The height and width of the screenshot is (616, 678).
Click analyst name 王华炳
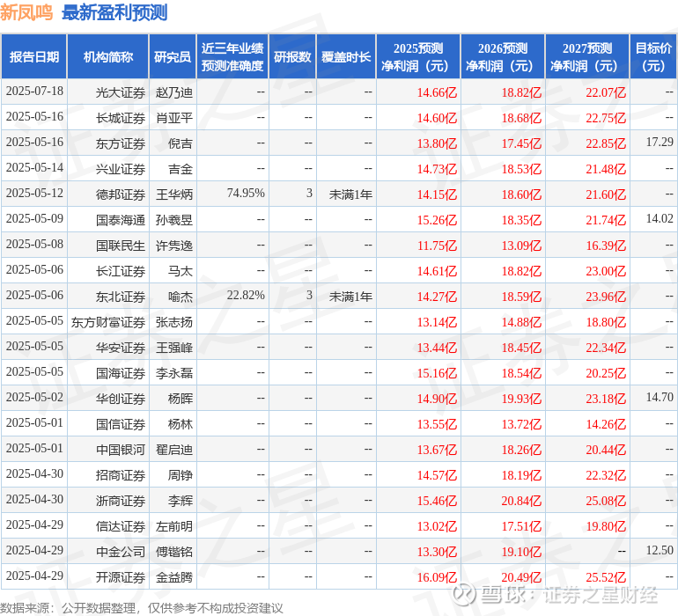(x=173, y=194)
